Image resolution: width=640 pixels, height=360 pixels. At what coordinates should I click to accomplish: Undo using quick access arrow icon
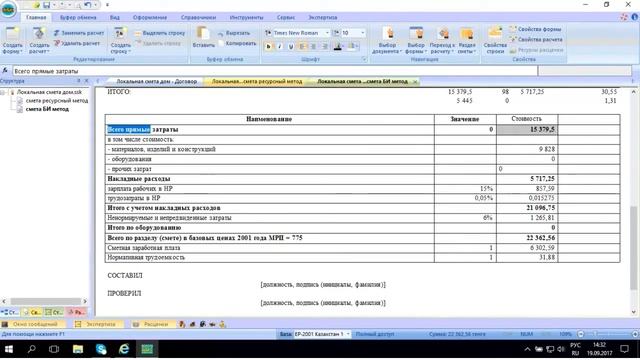(x=88, y=5)
